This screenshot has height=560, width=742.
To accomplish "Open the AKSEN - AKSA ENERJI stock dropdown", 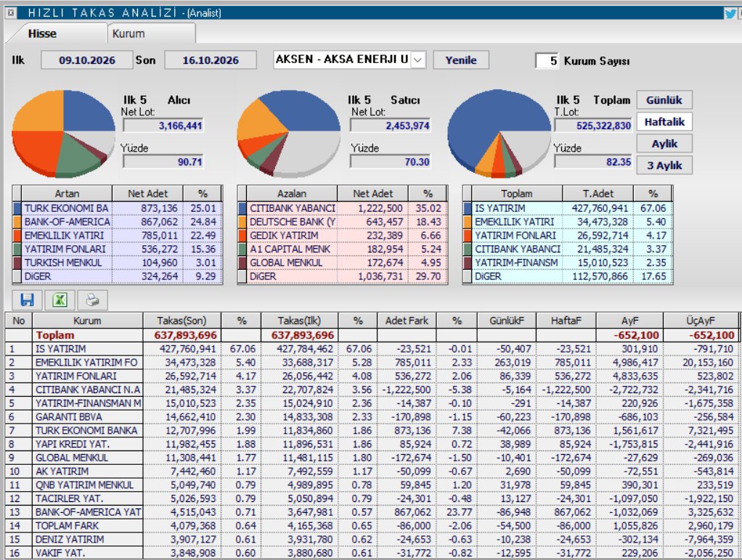I will pos(418,60).
